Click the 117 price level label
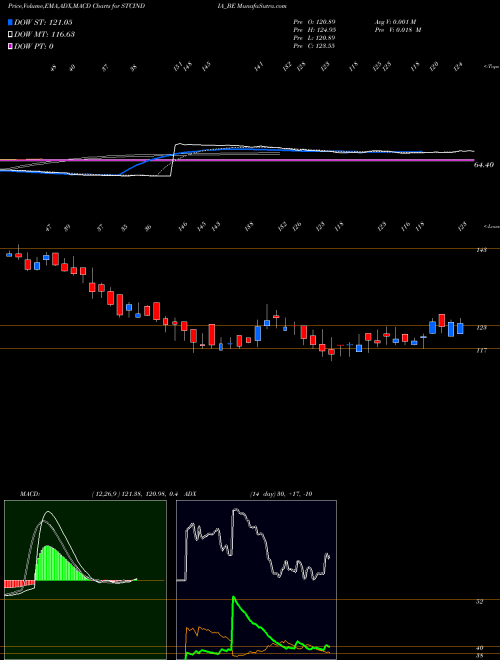This screenshot has width=500, height=660. 481,350
